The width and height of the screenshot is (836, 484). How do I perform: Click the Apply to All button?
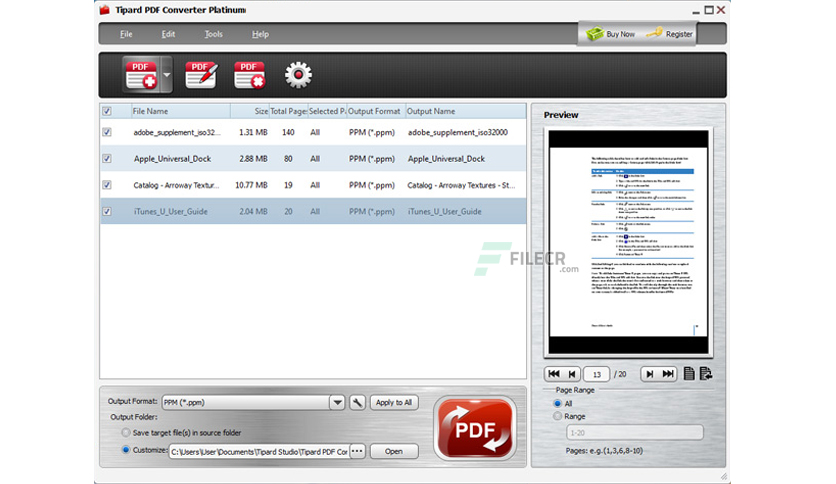[393, 402]
